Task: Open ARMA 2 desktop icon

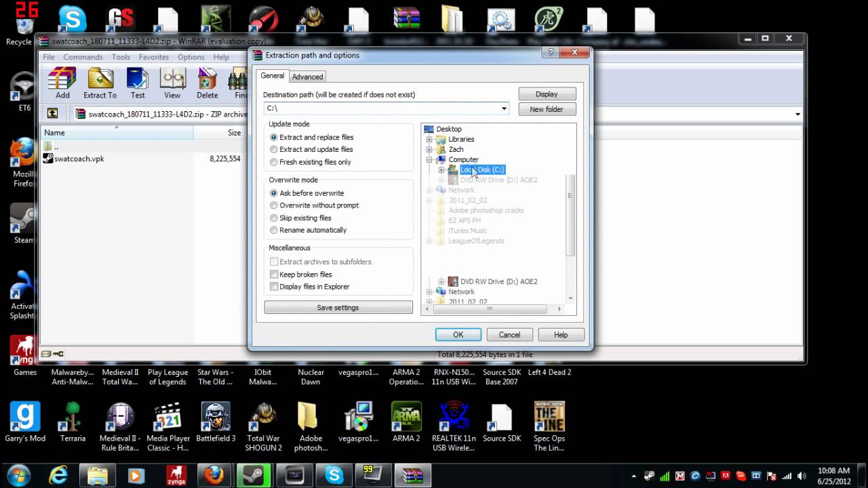Action: pos(406,422)
